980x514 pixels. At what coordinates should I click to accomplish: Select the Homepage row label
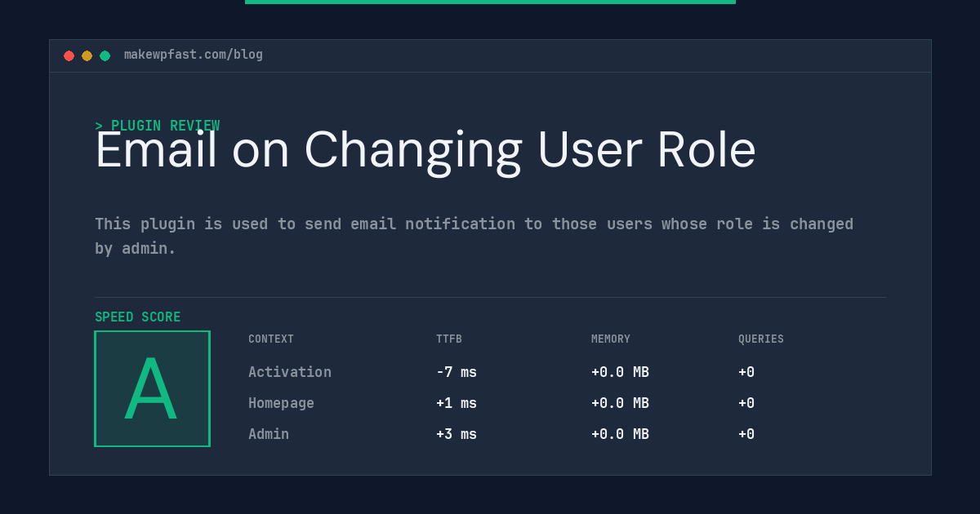tap(281, 403)
